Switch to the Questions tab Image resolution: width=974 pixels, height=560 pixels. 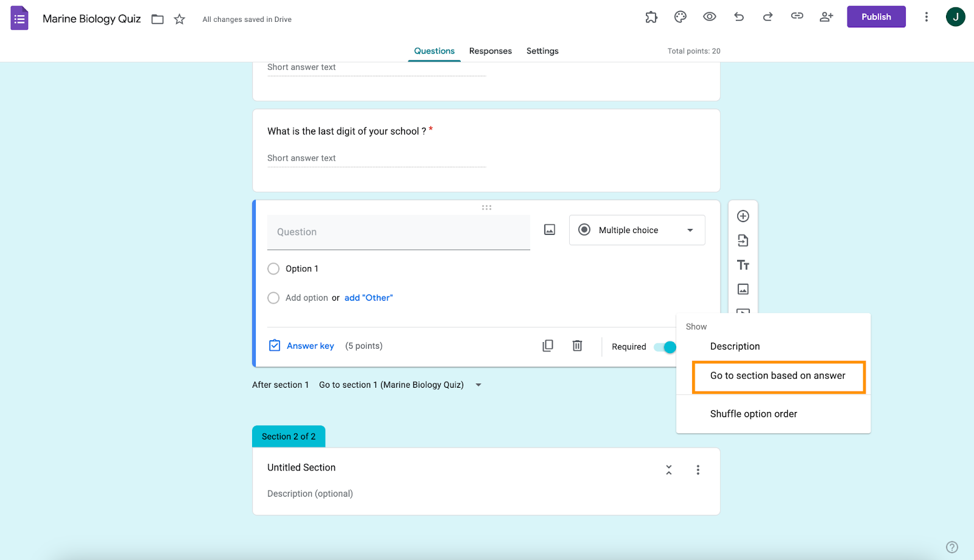[434, 51]
